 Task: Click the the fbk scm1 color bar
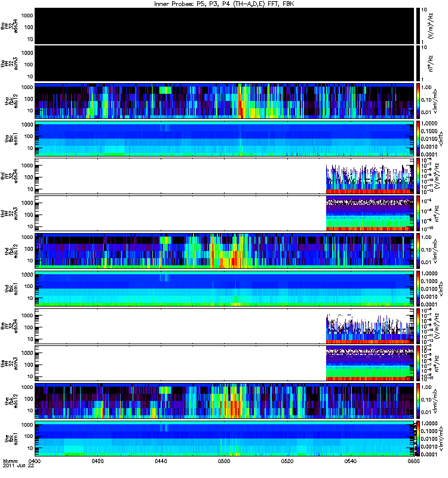pos(418,439)
